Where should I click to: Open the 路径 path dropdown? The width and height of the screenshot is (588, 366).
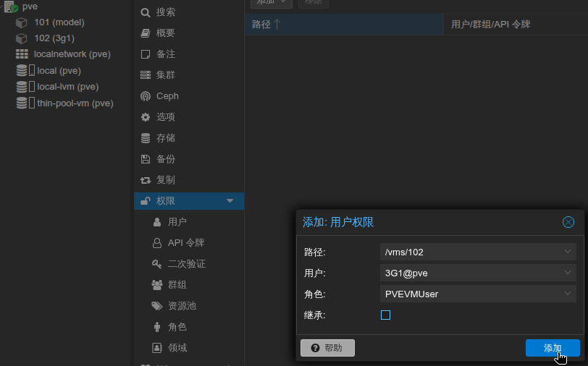(x=567, y=252)
